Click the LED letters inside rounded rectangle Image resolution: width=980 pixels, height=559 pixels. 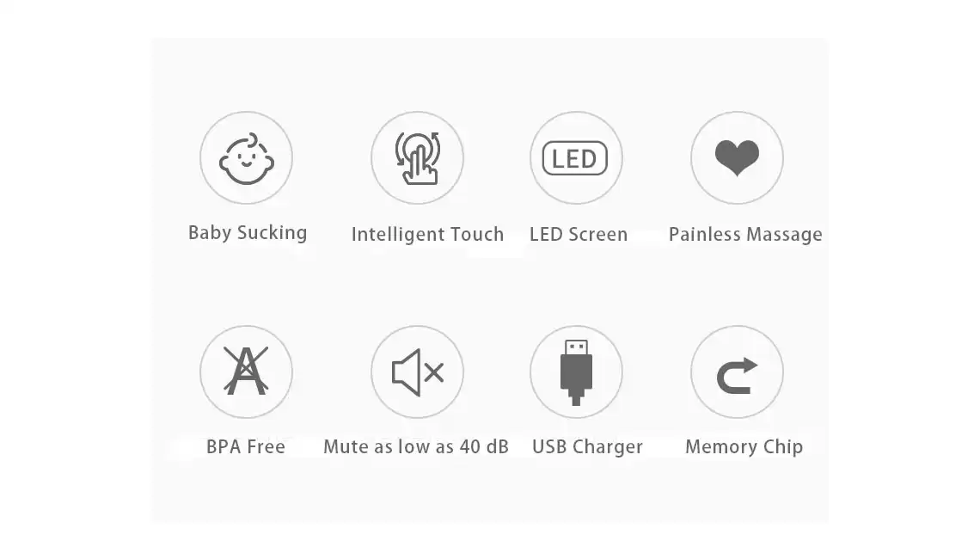coord(574,159)
